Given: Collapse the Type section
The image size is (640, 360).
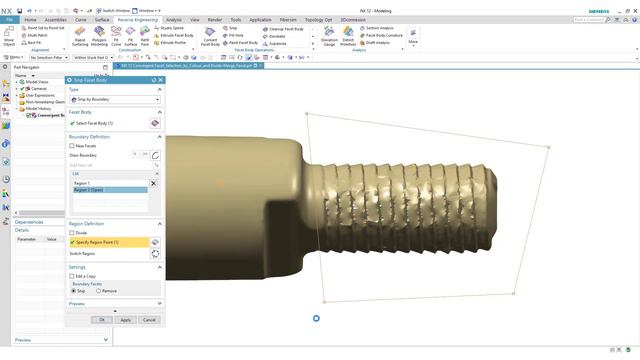Looking at the screenshot, I should [x=160, y=89].
